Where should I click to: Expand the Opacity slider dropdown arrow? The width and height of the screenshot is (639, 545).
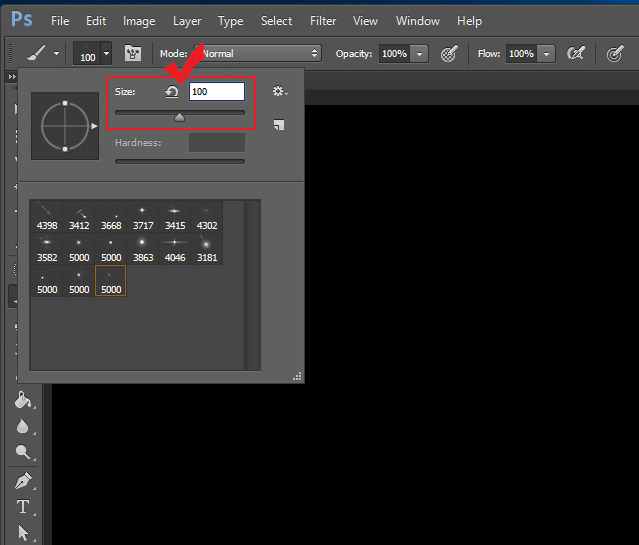pos(419,54)
